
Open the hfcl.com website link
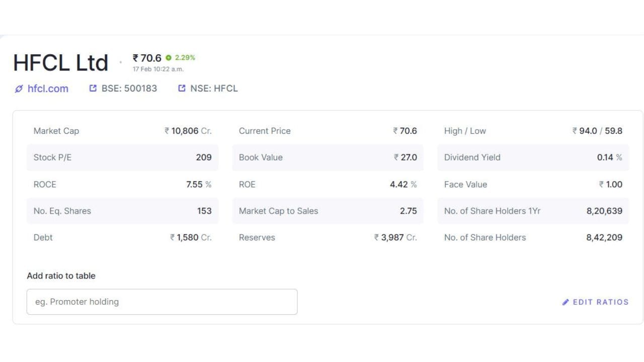tap(48, 89)
